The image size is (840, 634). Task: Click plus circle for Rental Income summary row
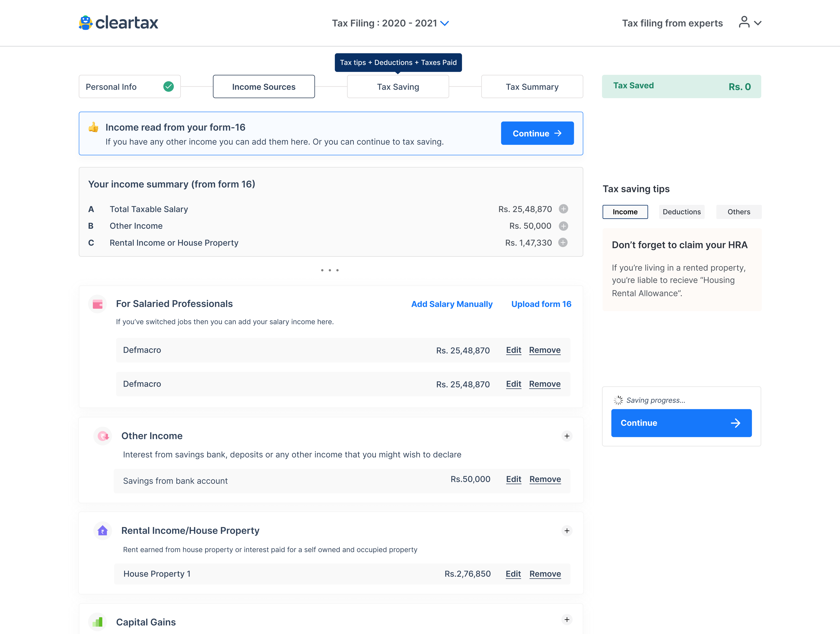563,242
